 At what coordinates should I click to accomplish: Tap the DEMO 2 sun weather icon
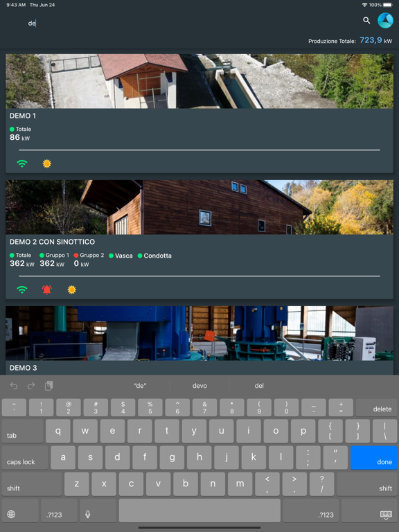pos(71,290)
